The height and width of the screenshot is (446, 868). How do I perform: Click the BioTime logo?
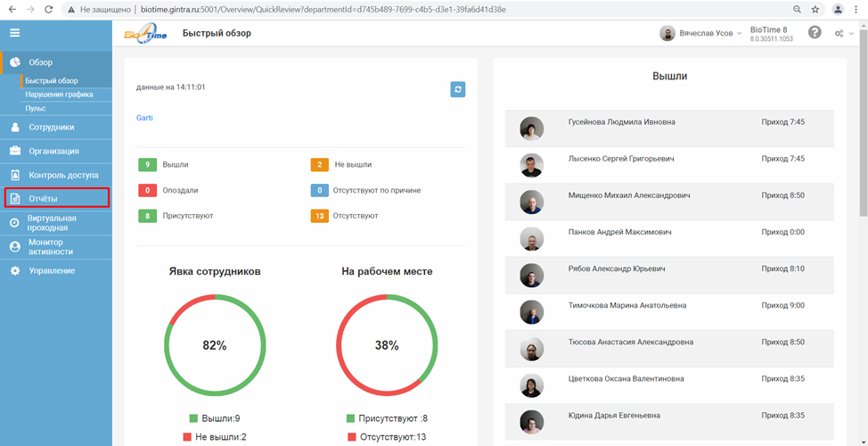(145, 33)
